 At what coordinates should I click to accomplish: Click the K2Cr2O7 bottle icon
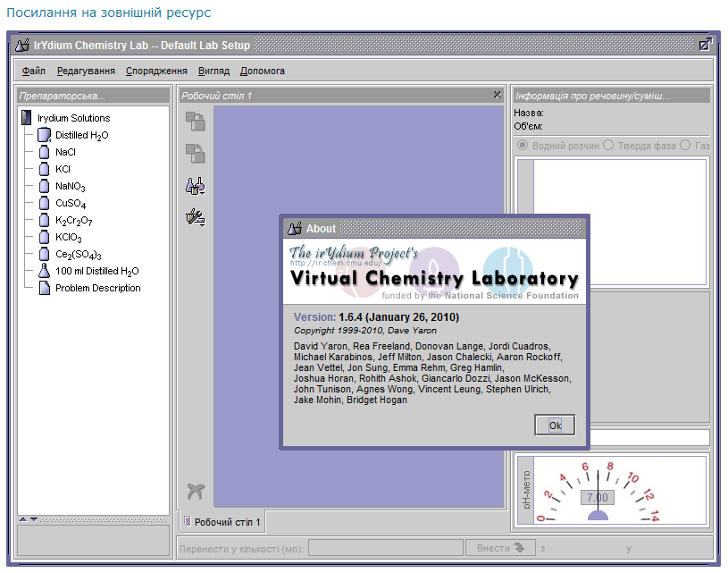(44, 220)
